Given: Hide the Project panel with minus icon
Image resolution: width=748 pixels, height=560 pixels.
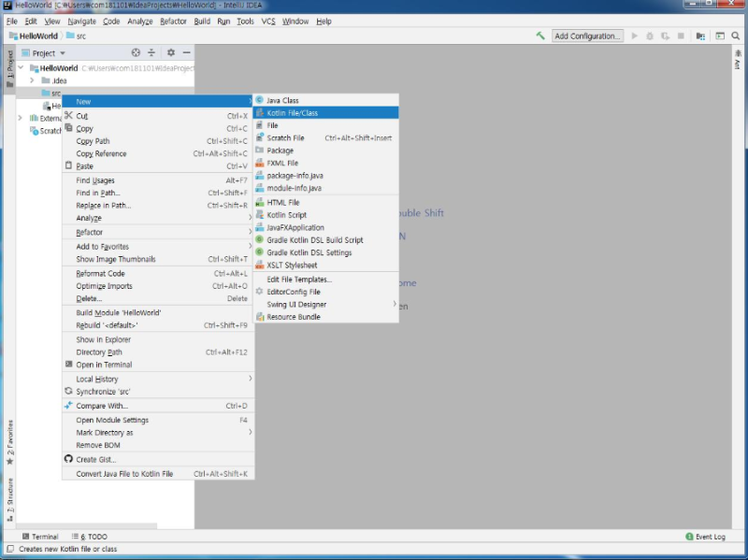Looking at the screenshot, I should (186, 52).
